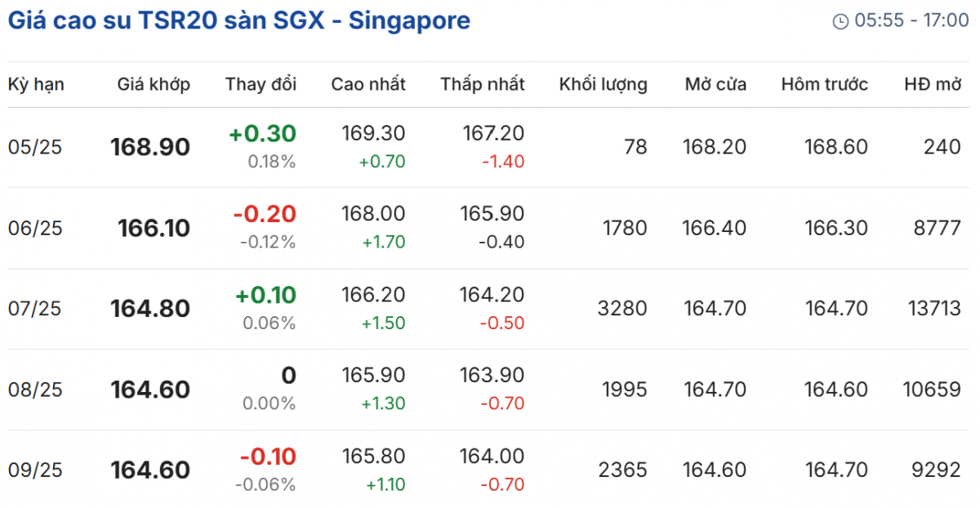980x508 pixels.
Task: Select the Mở cửa column header
Action: (x=715, y=84)
